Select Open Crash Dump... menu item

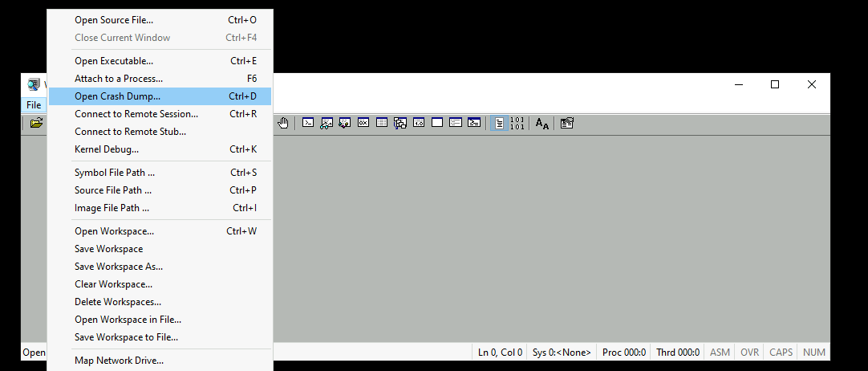click(x=160, y=96)
